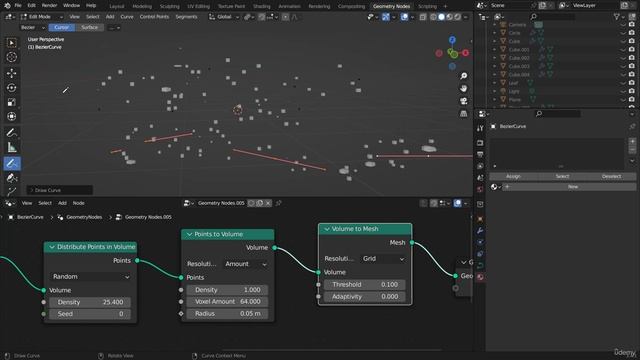The height and width of the screenshot is (360, 640).
Task: Select the Transform tool
Action: point(11,116)
